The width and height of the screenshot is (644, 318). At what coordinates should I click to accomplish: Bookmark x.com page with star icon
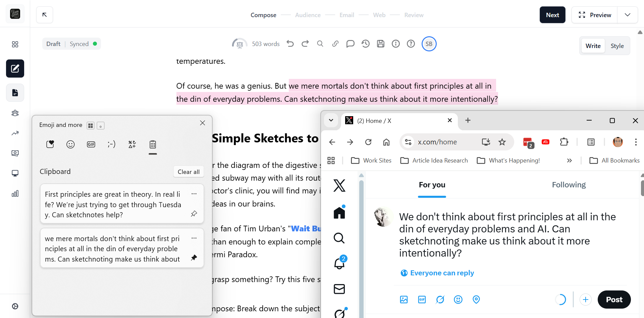(502, 142)
